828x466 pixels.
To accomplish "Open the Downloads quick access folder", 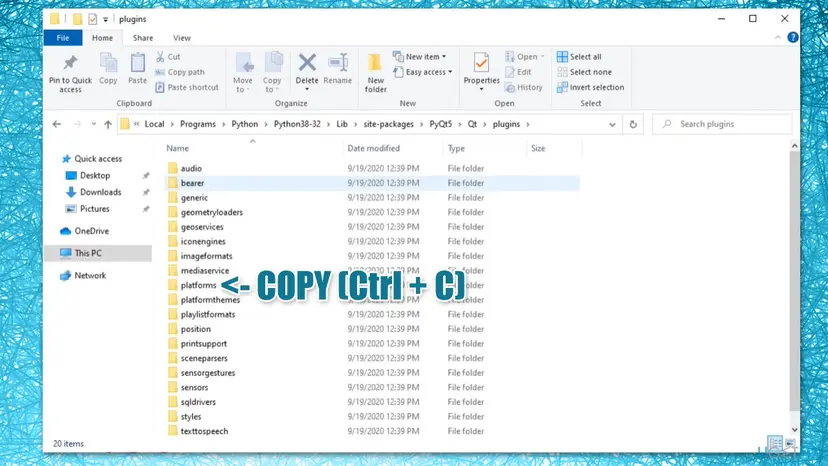I will [x=100, y=192].
